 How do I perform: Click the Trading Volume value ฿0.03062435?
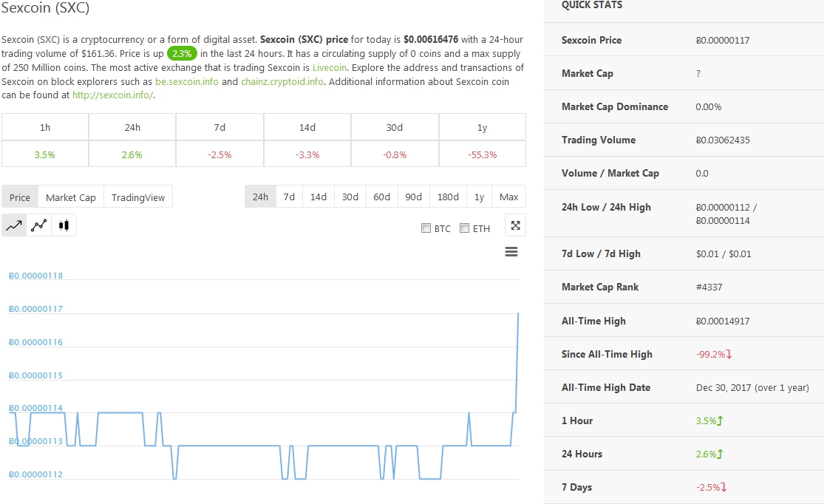coord(723,140)
